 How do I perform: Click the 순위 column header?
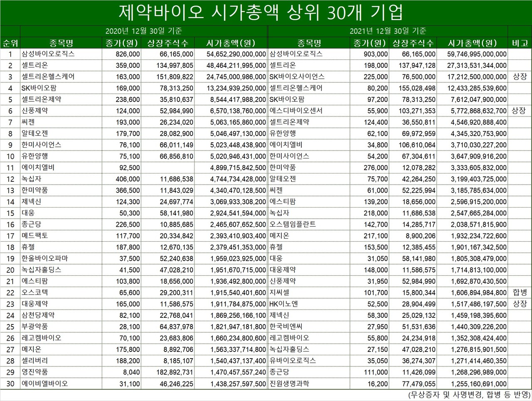(x=10, y=43)
